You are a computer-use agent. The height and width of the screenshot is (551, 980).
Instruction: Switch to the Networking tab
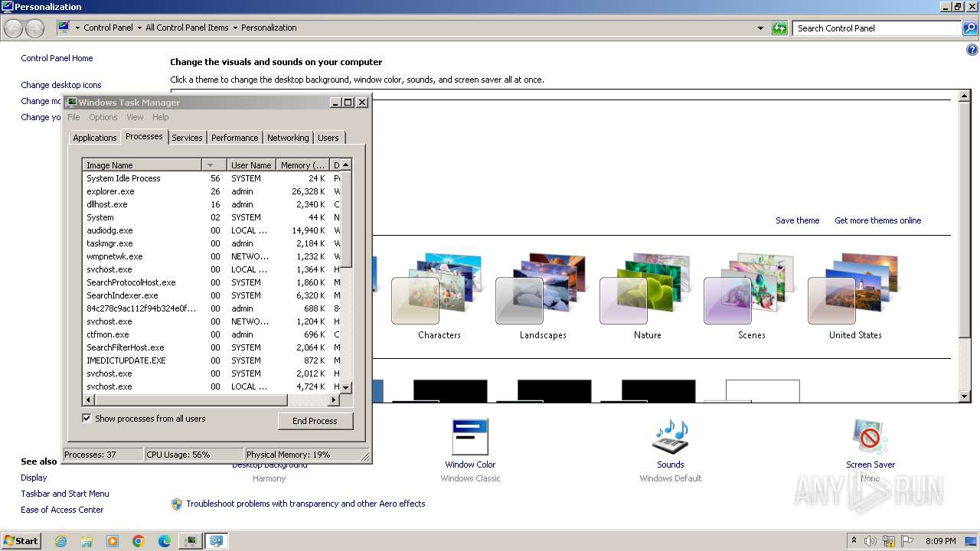288,138
